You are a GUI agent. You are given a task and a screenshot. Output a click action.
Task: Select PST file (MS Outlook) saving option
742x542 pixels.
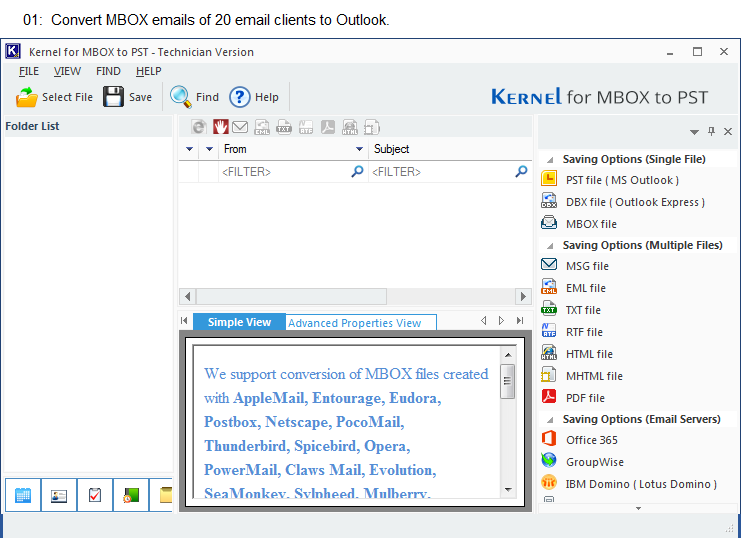point(622,180)
